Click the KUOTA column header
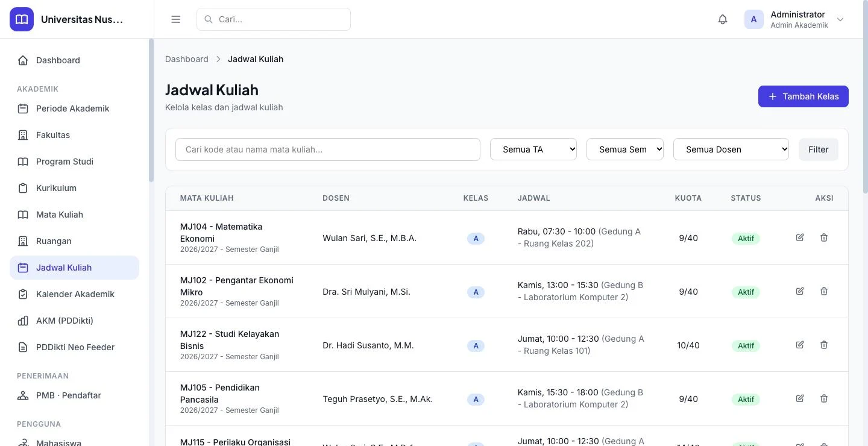The image size is (868, 446). coord(688,198)
